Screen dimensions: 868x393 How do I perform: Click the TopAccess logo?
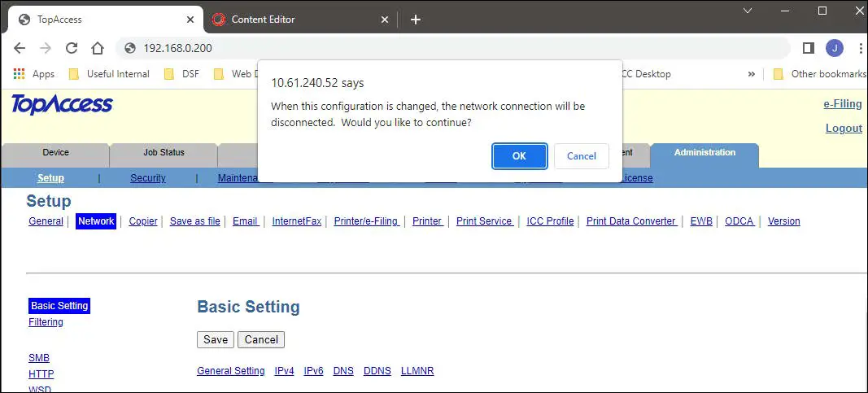(62, 104)
